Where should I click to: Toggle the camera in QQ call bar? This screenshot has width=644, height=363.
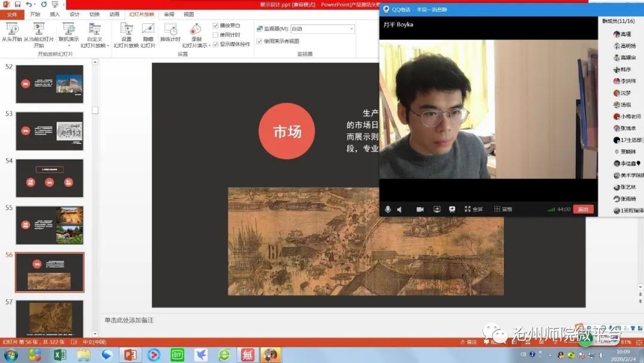point(420,210)
